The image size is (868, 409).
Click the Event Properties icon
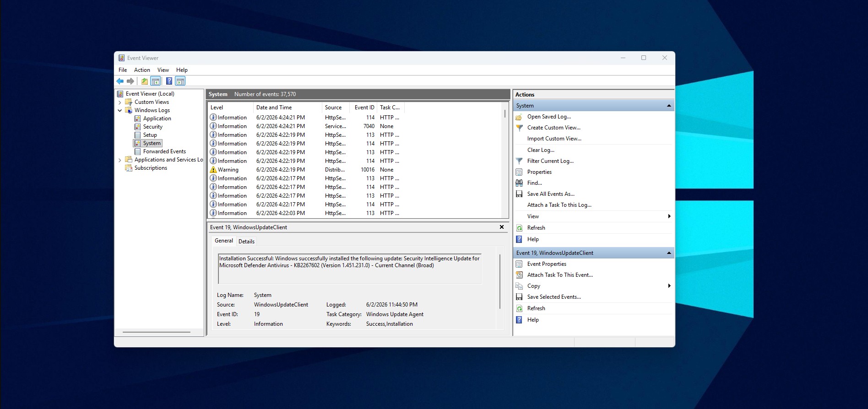coord(519,264)
